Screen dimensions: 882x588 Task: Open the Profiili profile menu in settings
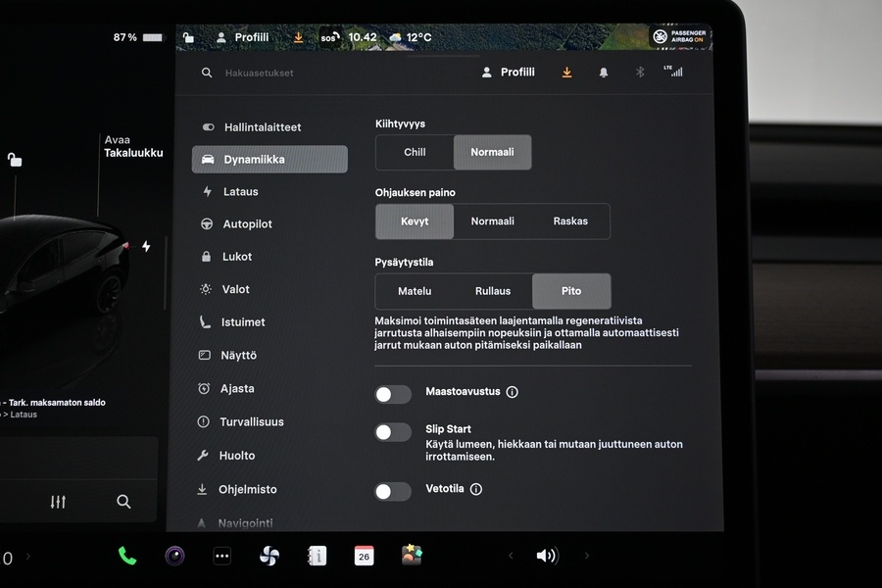(x=509, y=73)
